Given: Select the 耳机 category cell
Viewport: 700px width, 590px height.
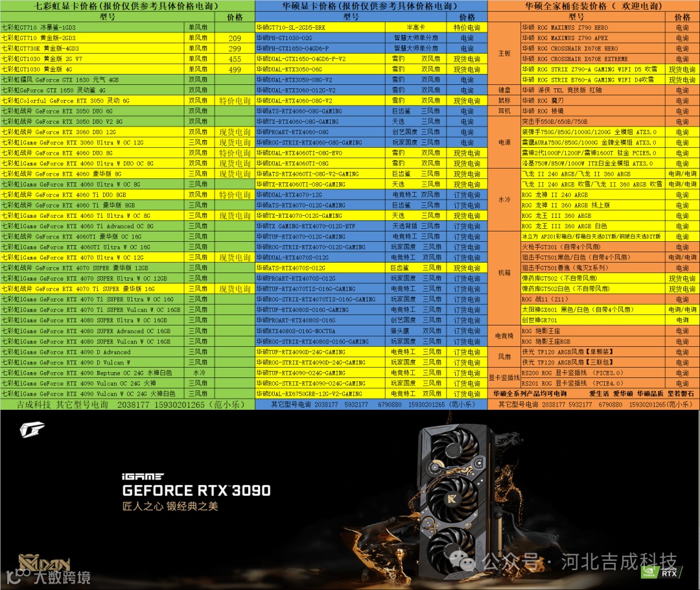Looking at the screenshot, I should (x=504, y=111).
